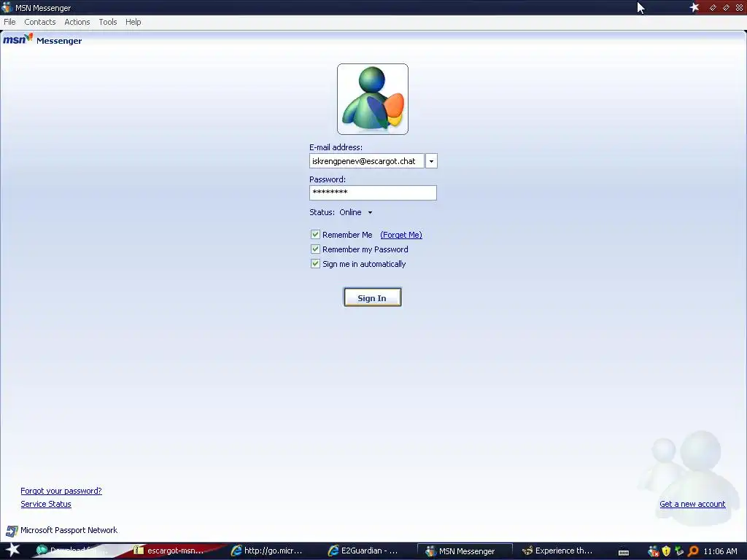Image resolution: width=747 pixels, height=560 pixels.
Task: Click the green network tray icon
Action: coord(679,551)
